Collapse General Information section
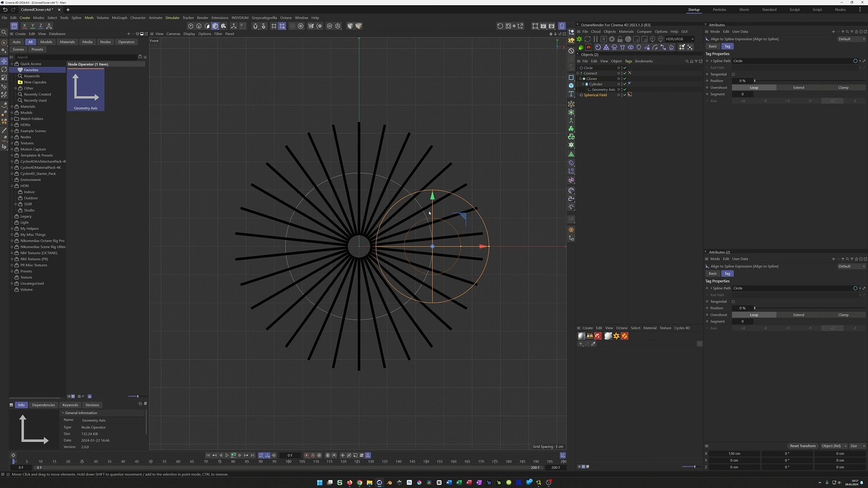The image size is (868, 488). click(x=63, y=413)
